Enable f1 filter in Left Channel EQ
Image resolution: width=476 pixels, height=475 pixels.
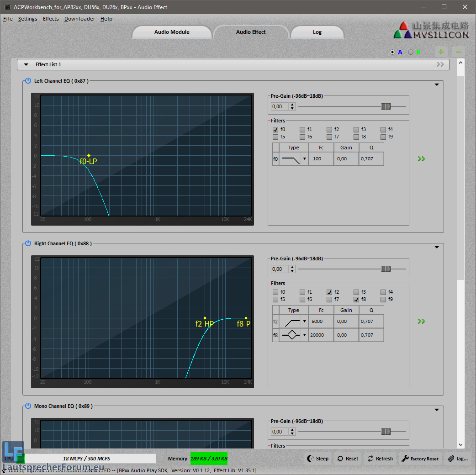click(x=302, y=130)
